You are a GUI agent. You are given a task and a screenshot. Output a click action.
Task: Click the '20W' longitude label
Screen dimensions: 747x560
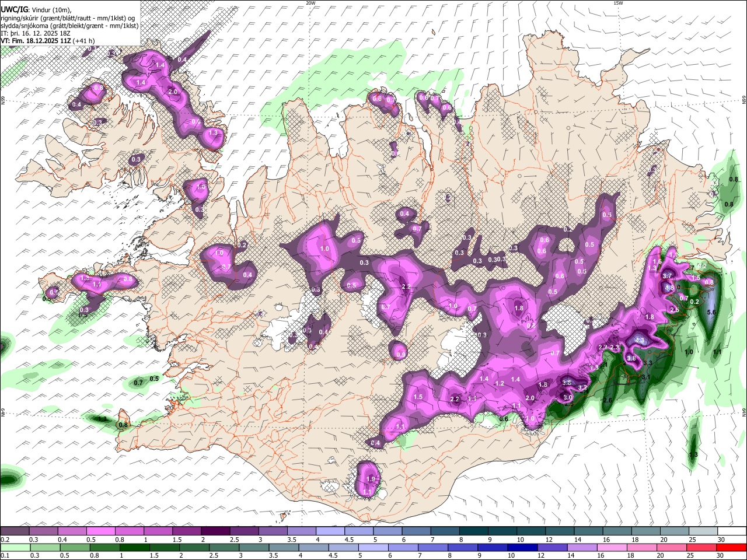pyautogui.click(x=310, y=3)
